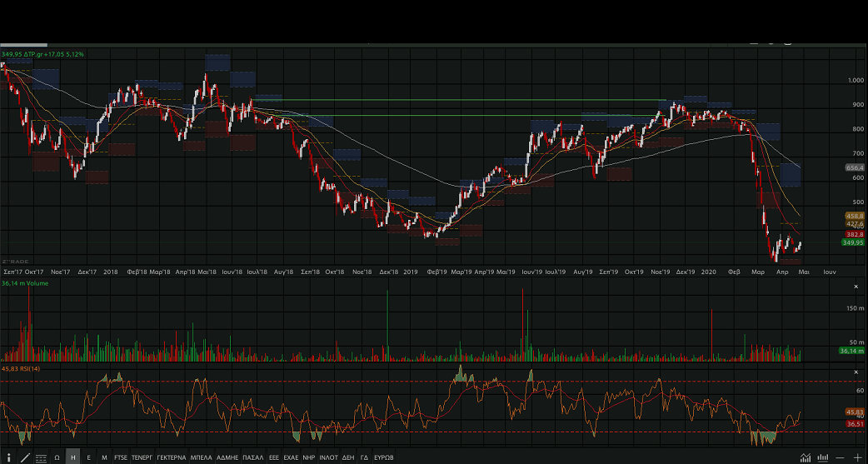Switch to the E weekly timeframe
The width and height of the screenshot is (868, 464).
click(88, 457)
